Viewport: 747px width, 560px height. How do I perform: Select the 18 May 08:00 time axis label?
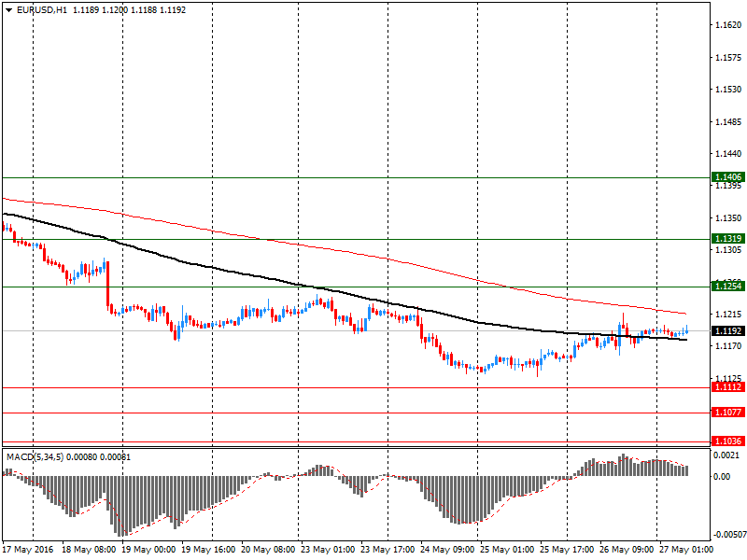(89, 550)
